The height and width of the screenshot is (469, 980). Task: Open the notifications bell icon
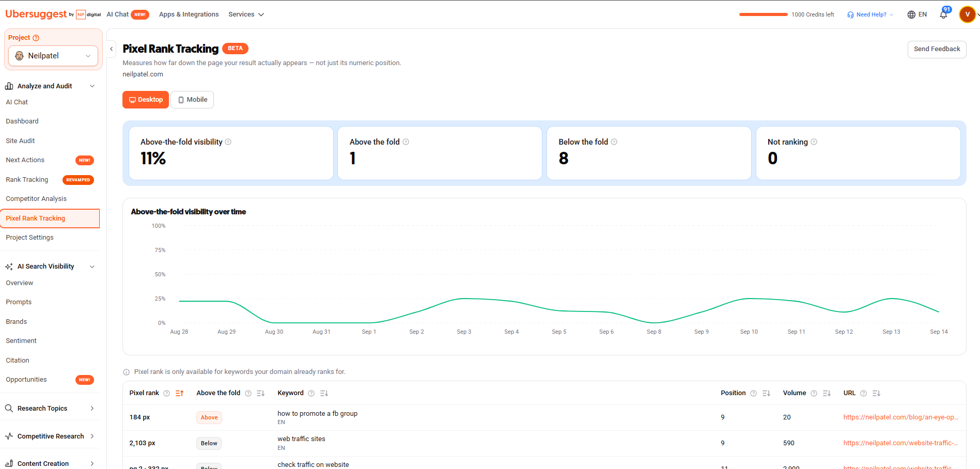tap(943, 14)
